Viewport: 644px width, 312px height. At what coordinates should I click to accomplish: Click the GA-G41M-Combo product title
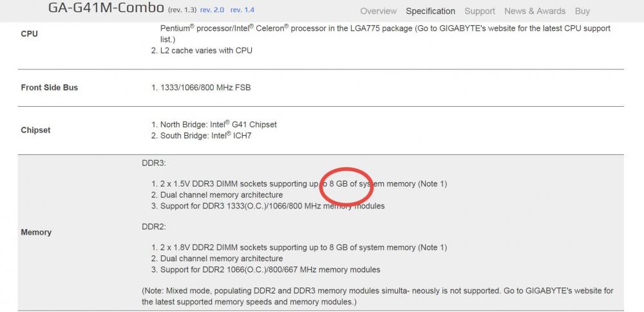tap(106, 7)
